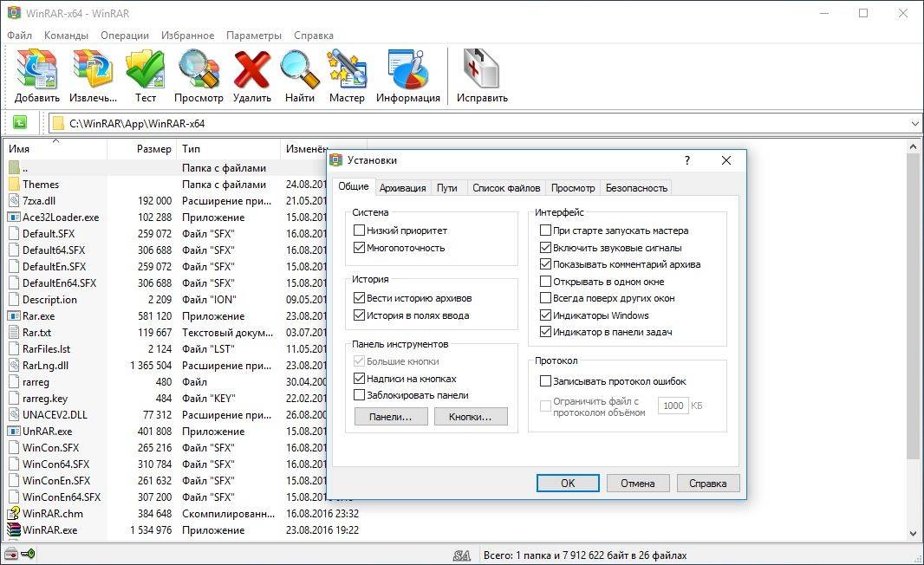
Task: Click the Справка button in dialog
Action: coord(707,483)
